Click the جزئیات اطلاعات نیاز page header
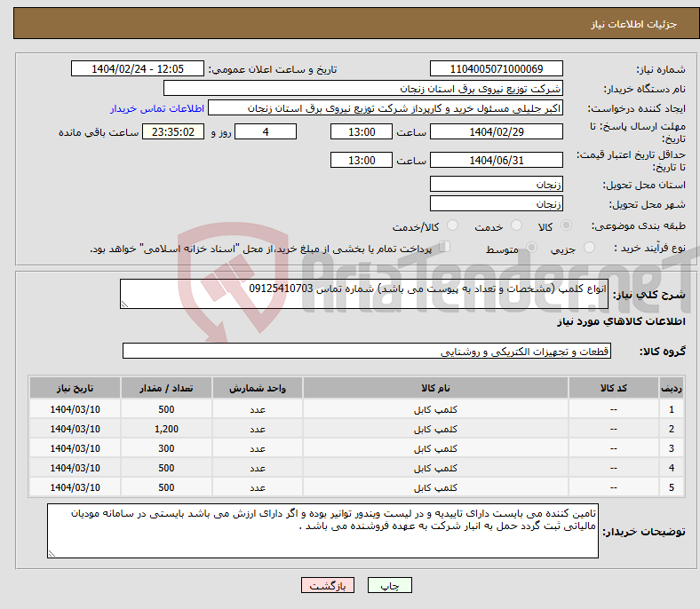This screenshot has width=700, height=609. (x=634, y=24)
